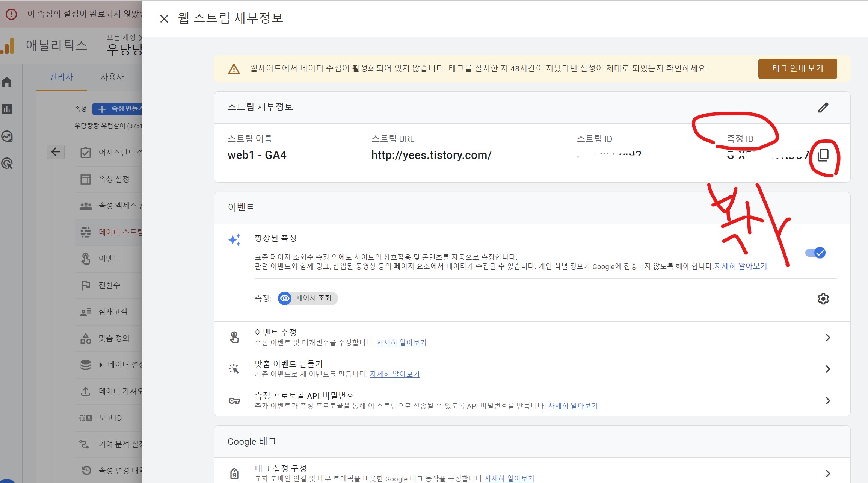Expand the 데이터 설정 tree arrow
Image resolution: width=868 pixels, height=483 pixels.
[x=101, y=365]
